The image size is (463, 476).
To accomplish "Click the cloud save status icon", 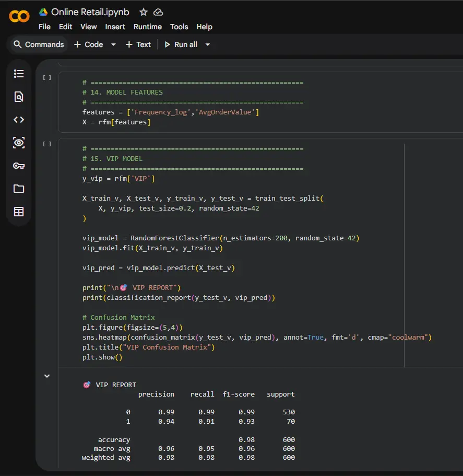I will point(158,12).
